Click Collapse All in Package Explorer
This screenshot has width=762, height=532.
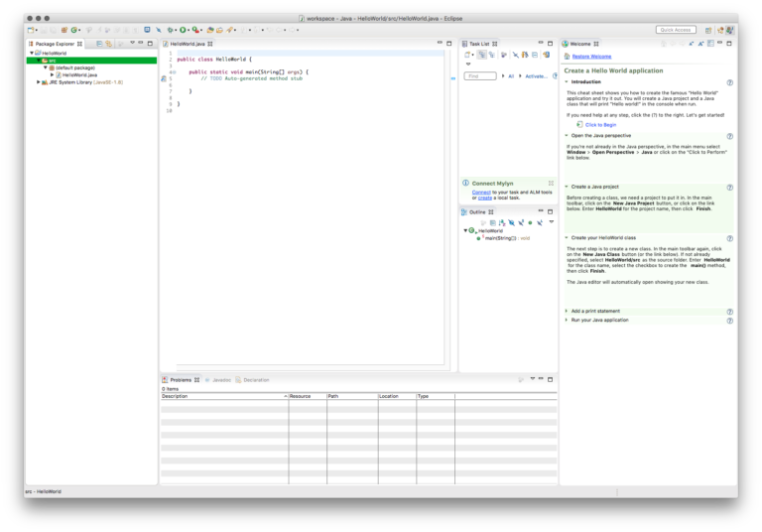click(x=99, y=44)
